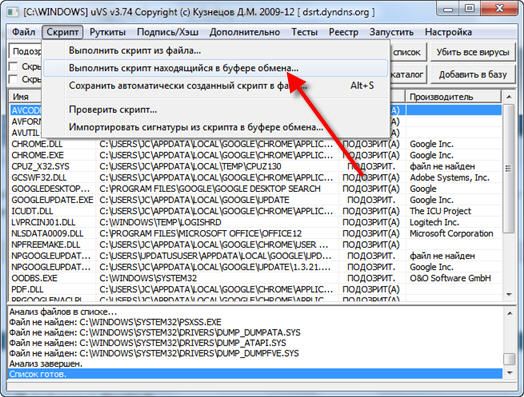
Task: Select the CHROME.DLL row
Action: tap(256, 144)
